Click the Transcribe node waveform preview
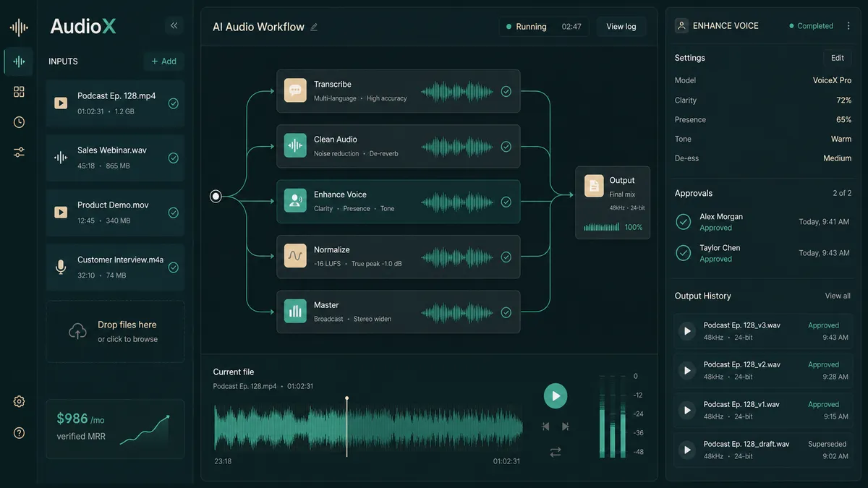This screenshot has width=868, height=488. click(457, 91)
